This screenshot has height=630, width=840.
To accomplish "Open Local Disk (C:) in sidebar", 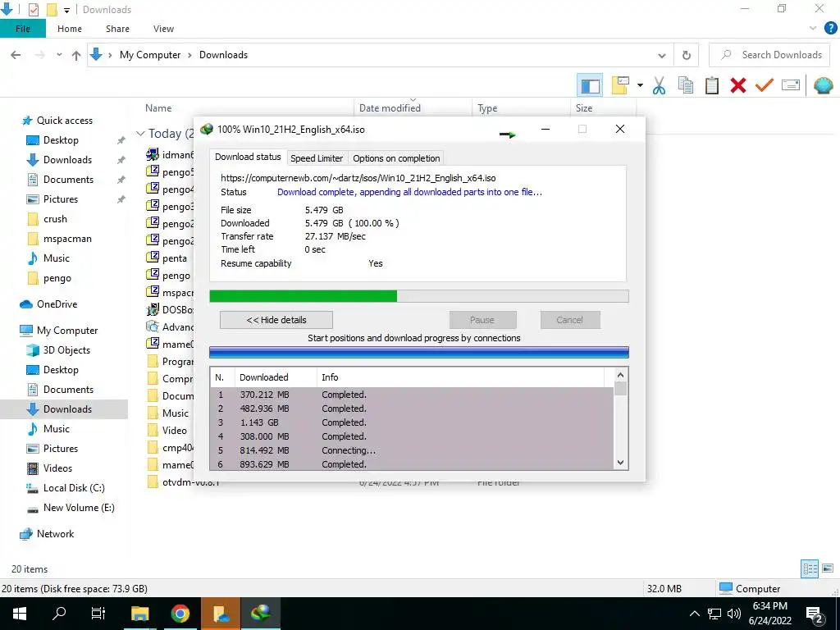I will tap(74, 488).
